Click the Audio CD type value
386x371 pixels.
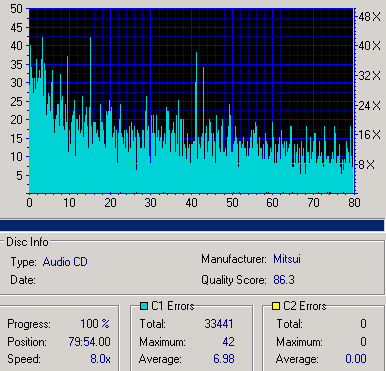coord(65,262)
